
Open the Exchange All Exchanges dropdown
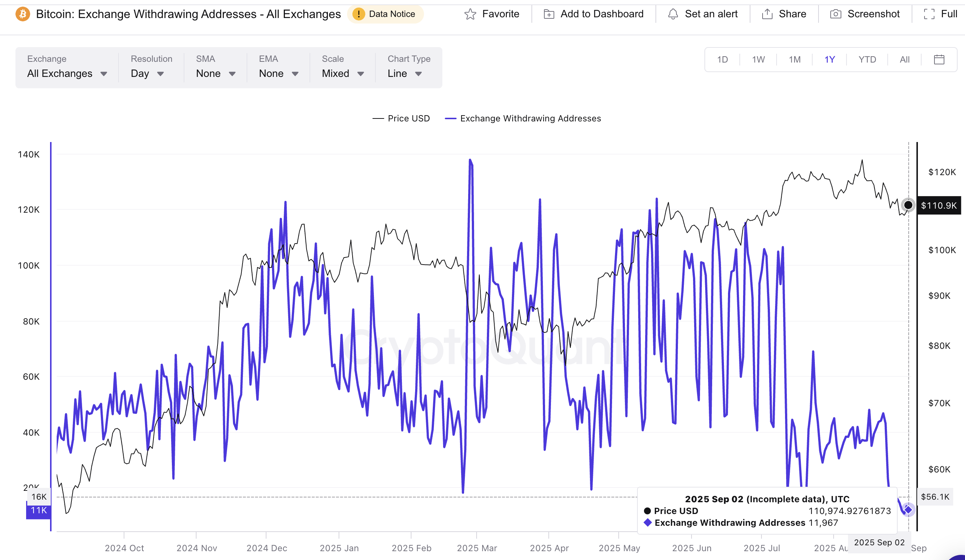tap(67, 74)
